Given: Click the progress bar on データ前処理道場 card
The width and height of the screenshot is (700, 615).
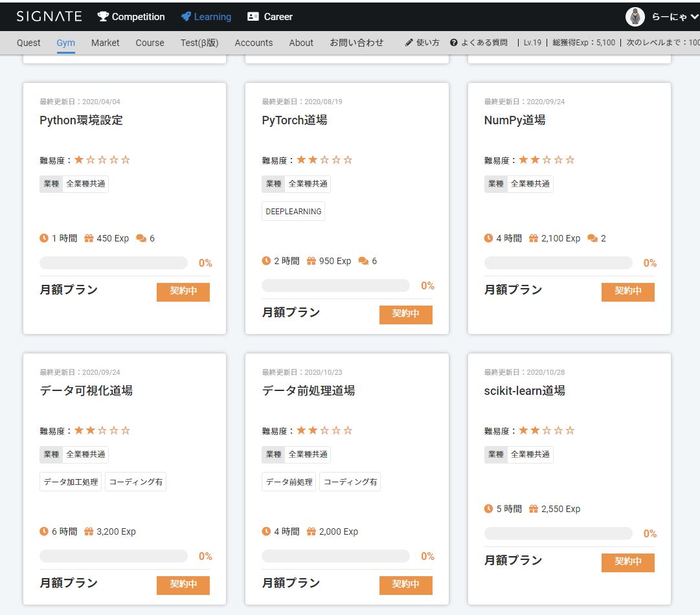Looking at the screenshot, I should [x=335, y=556].
